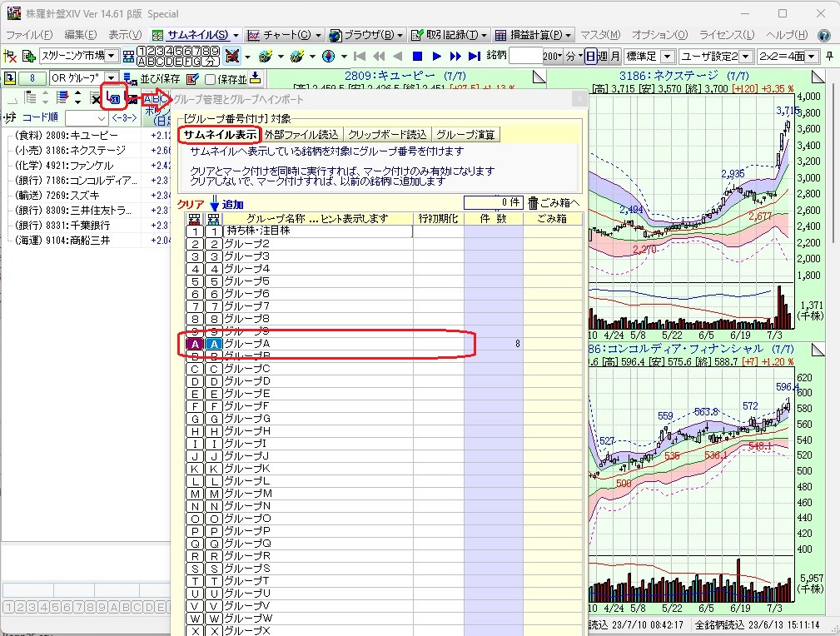Toggle the add mark for グループD
The image size is (840, 636).
click(214, 381)
